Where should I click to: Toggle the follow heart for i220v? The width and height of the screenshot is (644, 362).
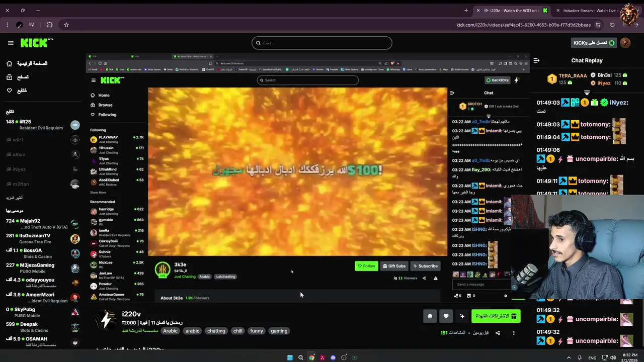pos(446,316)
